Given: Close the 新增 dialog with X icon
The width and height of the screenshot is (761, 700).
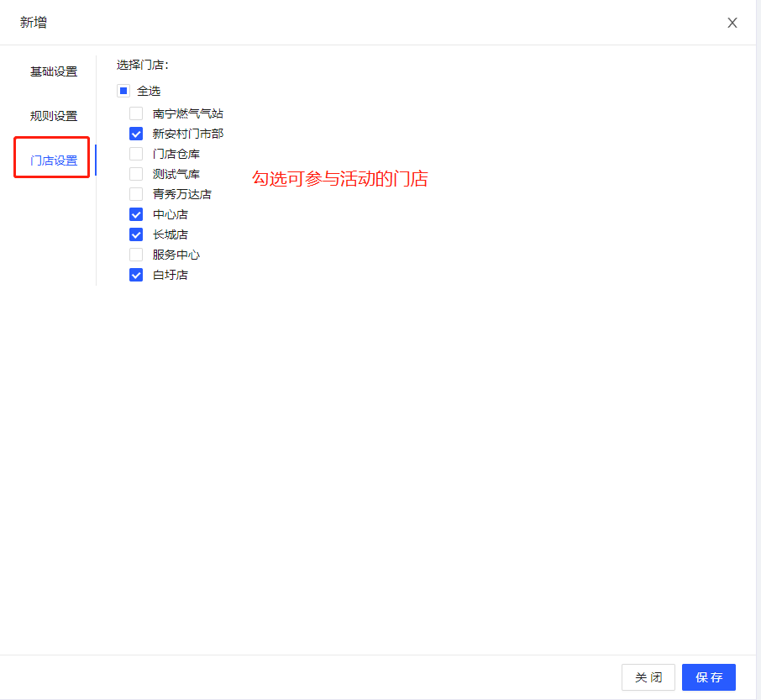Looking at the screenshot, I should pyautogui.click(x=732, y=23).
